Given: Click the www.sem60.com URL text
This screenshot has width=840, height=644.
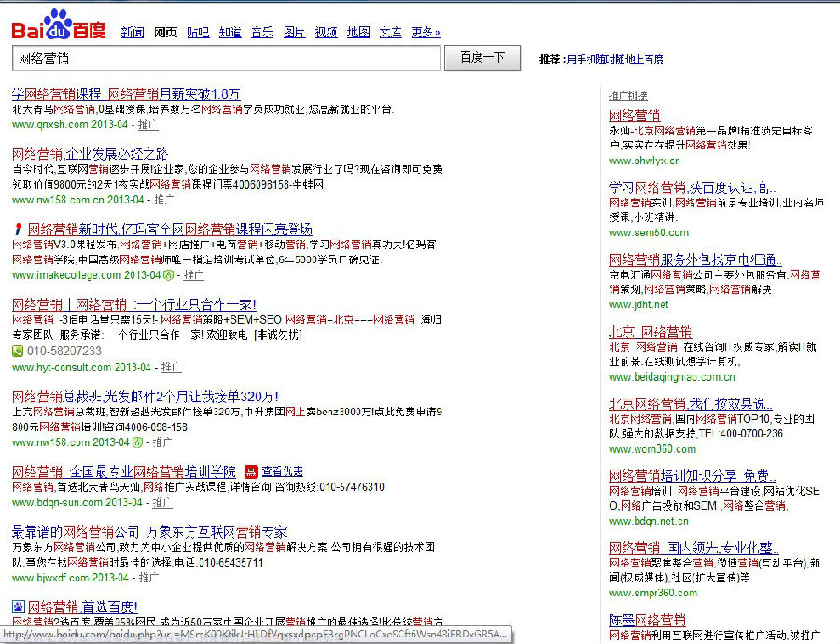Looking at the screenshot, I should 650,232.
